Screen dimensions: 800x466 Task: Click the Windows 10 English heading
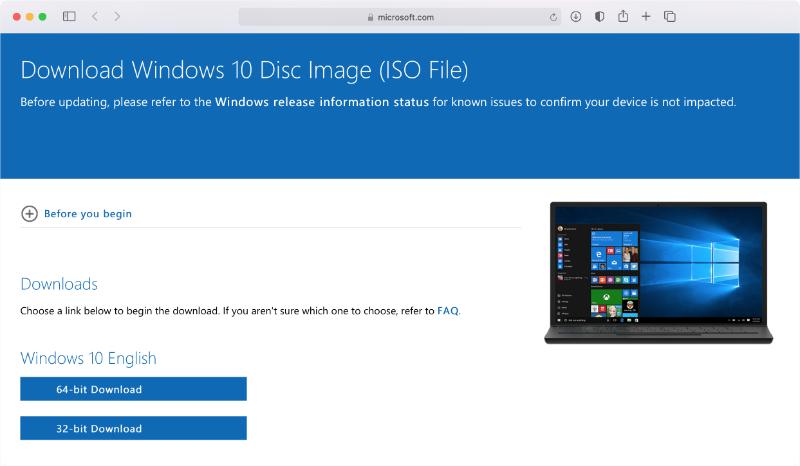(x=88, y=358)
